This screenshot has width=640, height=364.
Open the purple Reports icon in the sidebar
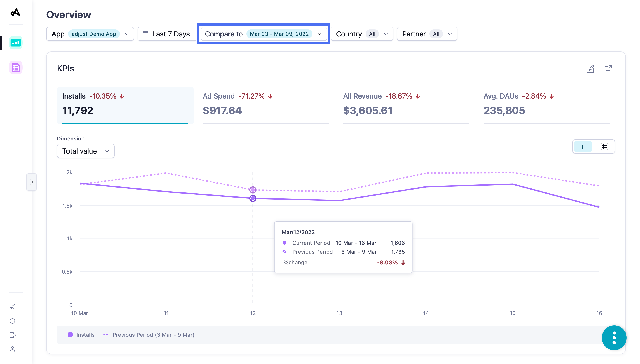click(16, 67)
